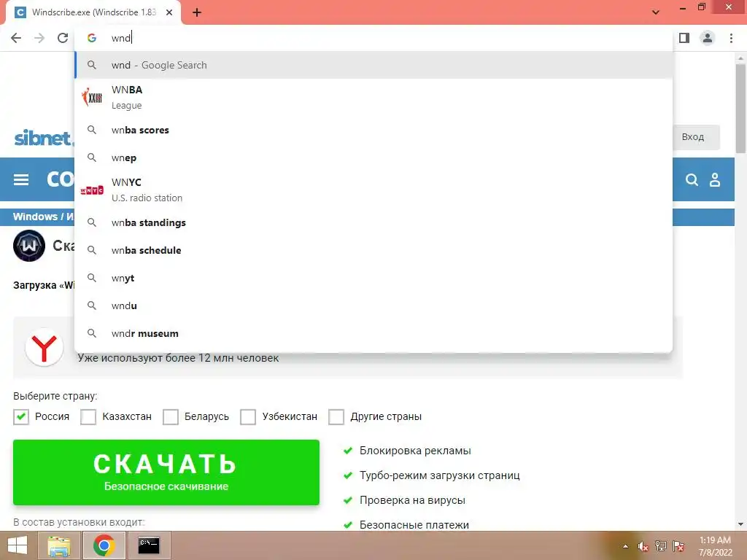
Task: Open the Chrome profile avatar
Action: [x=708, y=38]
